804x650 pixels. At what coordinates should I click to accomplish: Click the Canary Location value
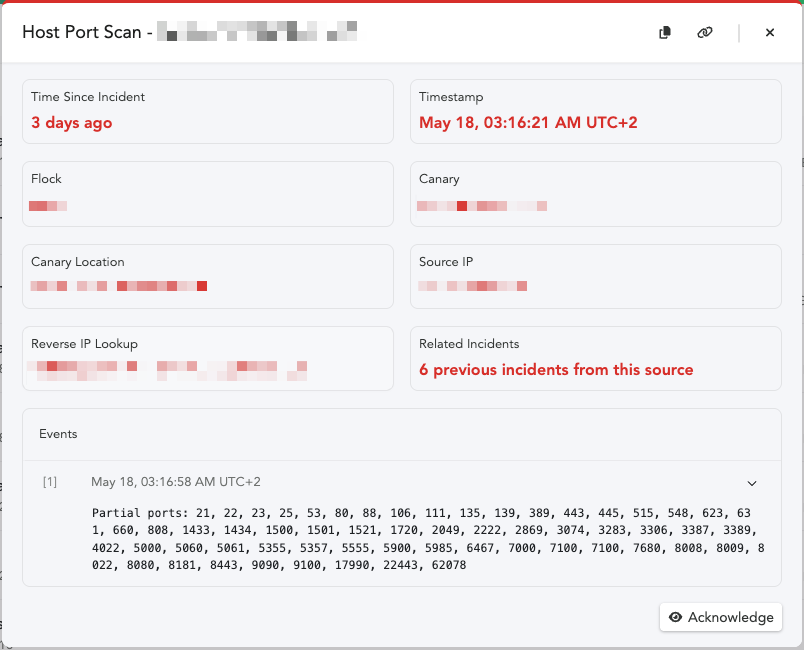click(119, 287)
